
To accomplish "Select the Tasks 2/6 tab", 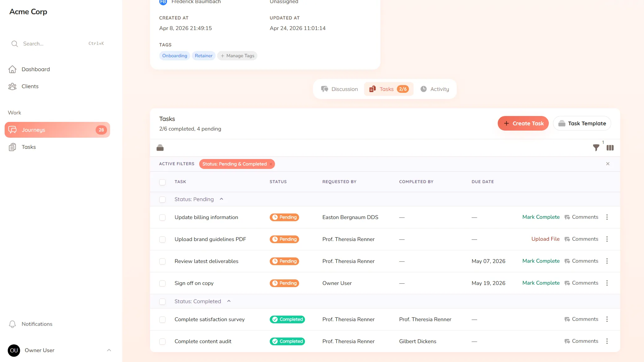I will tap(389, 89).
